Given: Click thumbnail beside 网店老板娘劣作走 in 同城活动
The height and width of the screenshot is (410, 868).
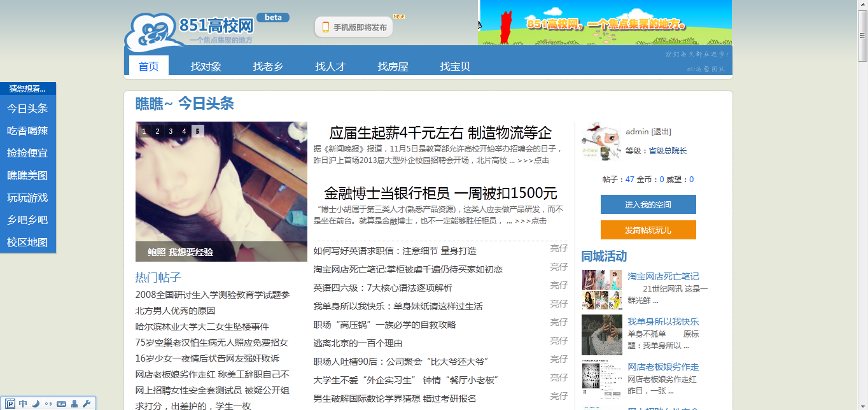Looking at the screenshot, I should (x=602, y=380).
